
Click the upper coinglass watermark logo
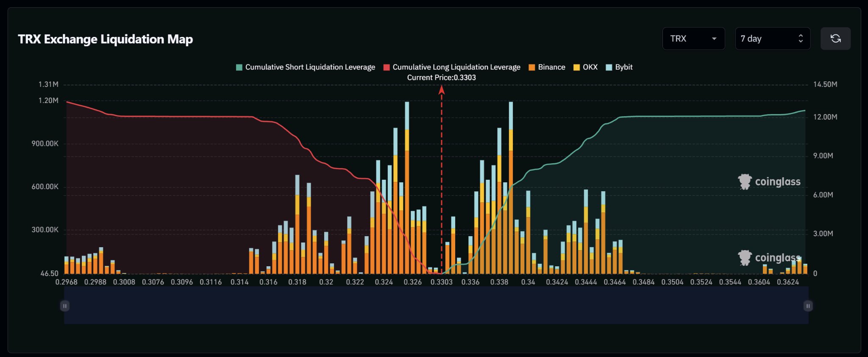coord(769,181)
